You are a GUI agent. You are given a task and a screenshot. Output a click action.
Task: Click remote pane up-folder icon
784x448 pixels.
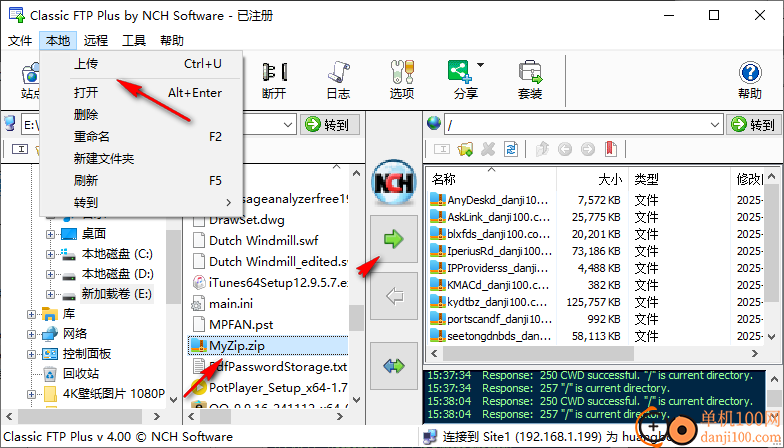tap(542, 149)
